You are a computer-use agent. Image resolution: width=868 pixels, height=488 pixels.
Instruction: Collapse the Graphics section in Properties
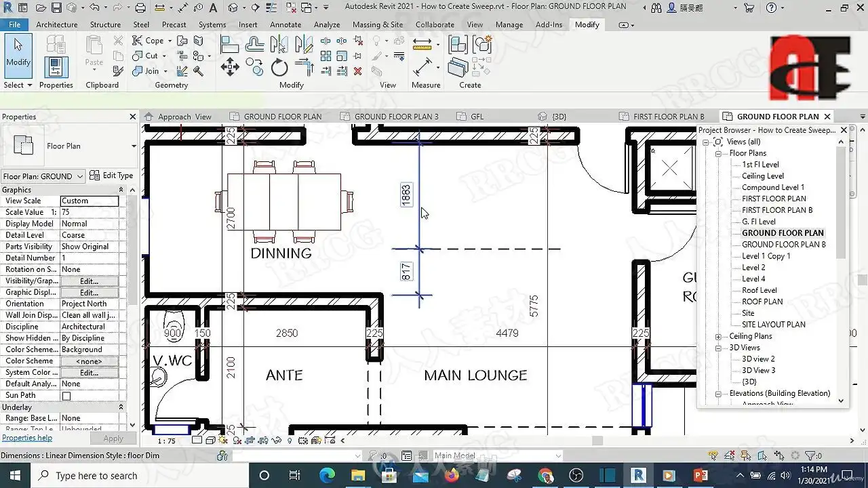point(121,190)
